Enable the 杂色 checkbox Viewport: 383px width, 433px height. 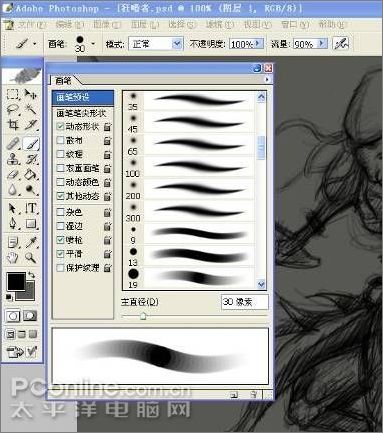60,212
